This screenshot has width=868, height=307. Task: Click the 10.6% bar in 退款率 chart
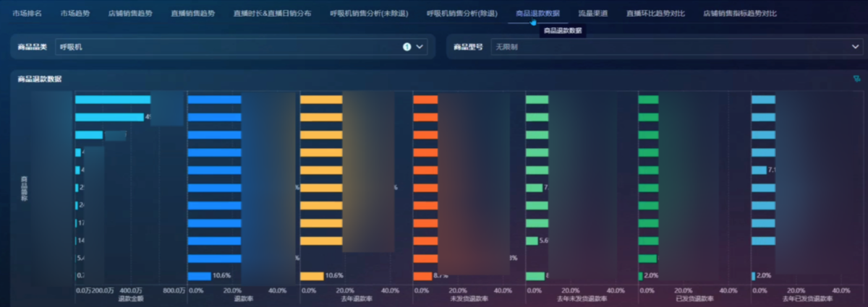click(x=199, y=276)
